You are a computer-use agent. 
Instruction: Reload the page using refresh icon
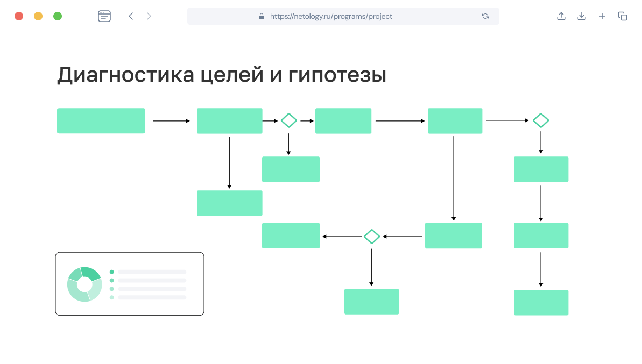[x=485, y=16]
